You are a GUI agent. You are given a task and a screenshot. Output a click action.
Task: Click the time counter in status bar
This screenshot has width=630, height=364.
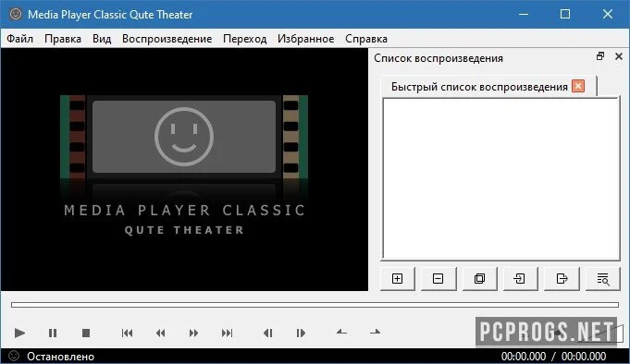coord(553,357)
